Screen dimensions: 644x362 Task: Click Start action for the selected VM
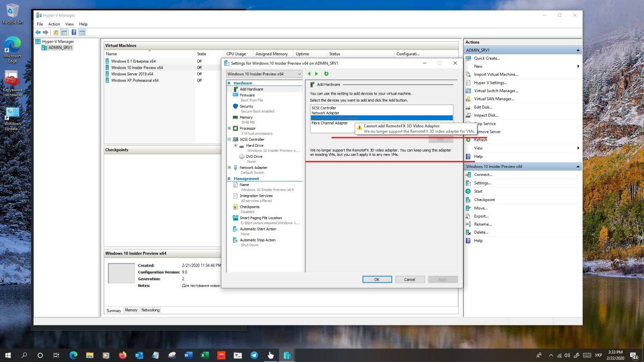[478, 191]
